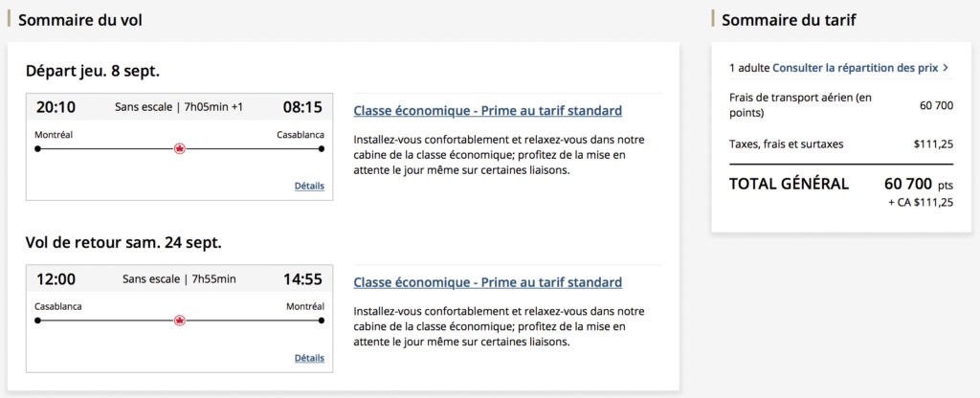Click the Montréal destination dot on return route

322,321
